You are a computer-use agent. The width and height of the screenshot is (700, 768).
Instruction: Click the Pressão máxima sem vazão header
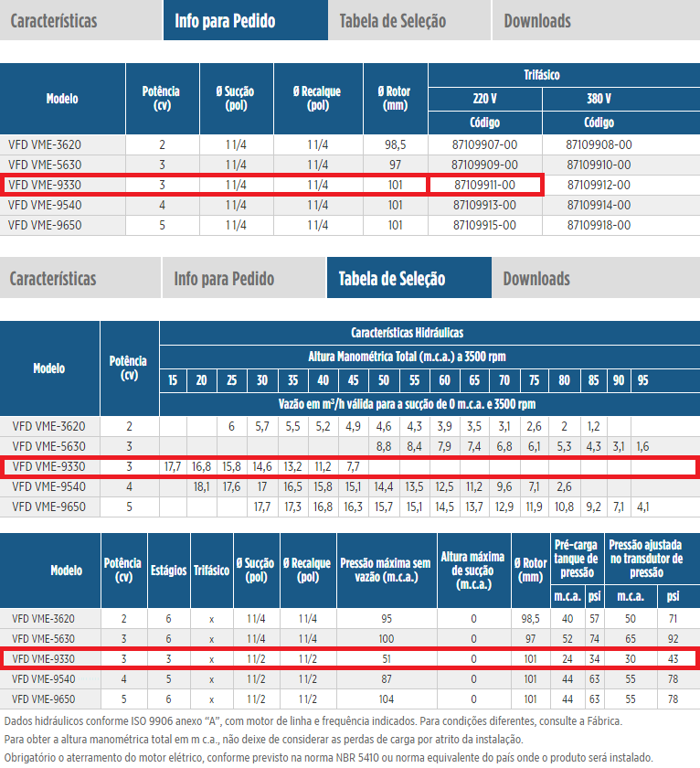385,571
